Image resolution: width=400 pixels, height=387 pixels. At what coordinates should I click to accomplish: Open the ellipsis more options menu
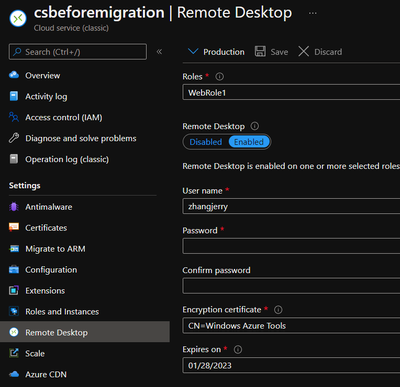click(x=313, y=13)
